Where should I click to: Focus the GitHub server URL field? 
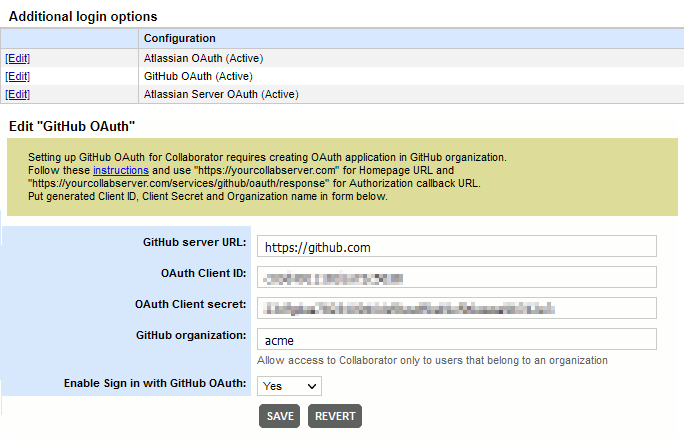pyautogui.click(x=455, y=246)
